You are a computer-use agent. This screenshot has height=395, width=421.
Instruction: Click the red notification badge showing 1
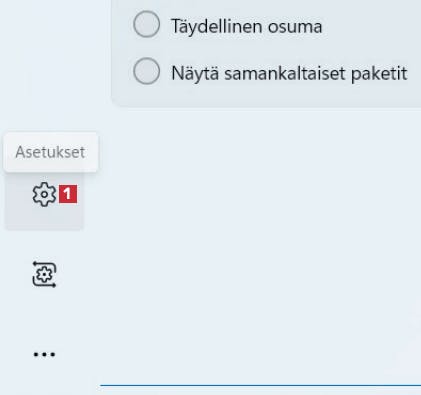(x=68, y=194)
